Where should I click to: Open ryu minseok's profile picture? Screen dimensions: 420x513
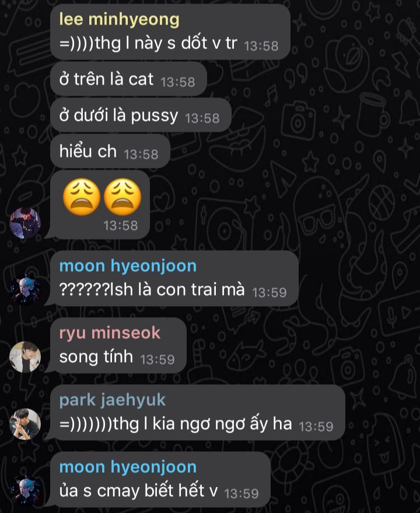point(25,357)
